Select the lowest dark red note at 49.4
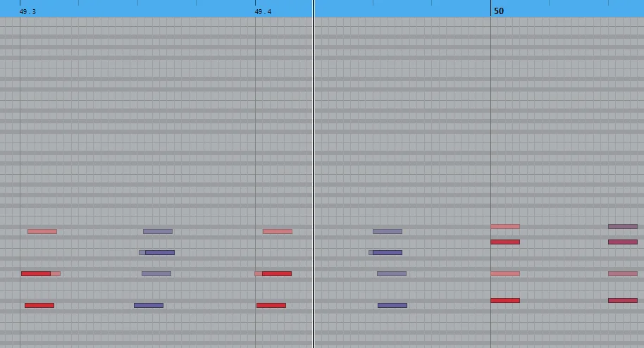 [x=271, y=305]
